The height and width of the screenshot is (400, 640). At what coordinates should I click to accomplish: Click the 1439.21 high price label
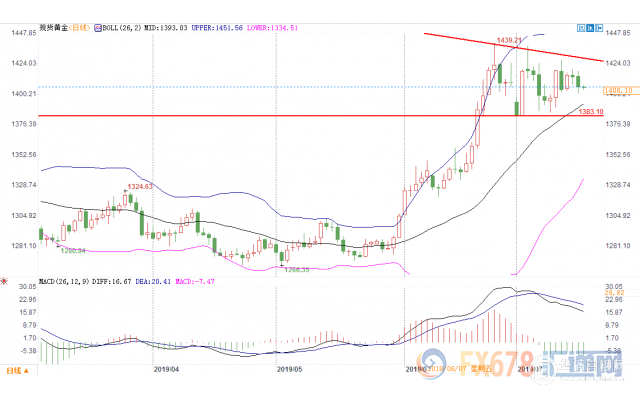[509, 40]
